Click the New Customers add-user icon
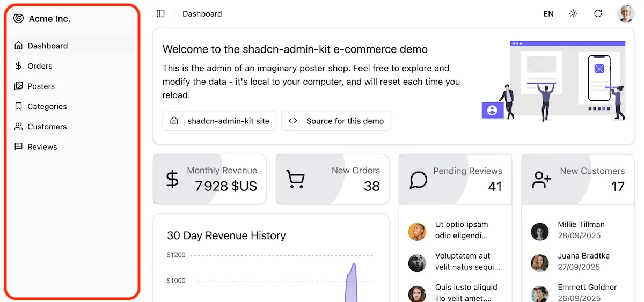Screen dimensions: 644x302 [541, 180]
